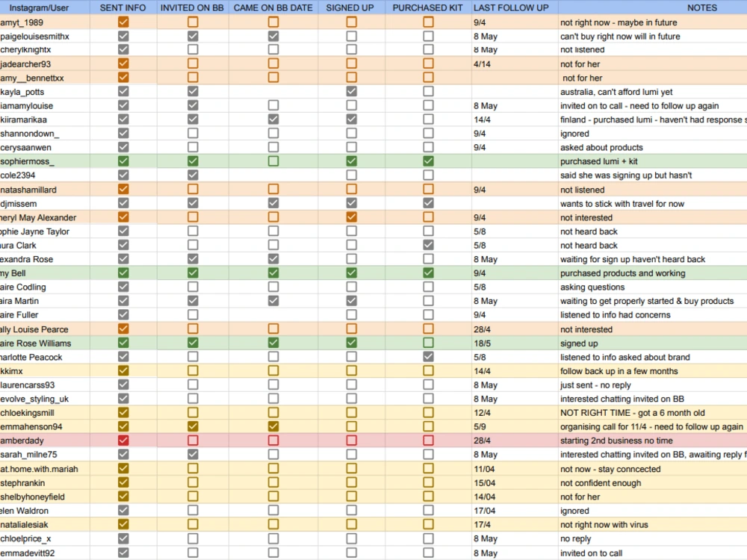Click note 'australia, can't afford lumi yet'
Image resolution: width=747 pixels, height=560 pixels.
(616, 92)
